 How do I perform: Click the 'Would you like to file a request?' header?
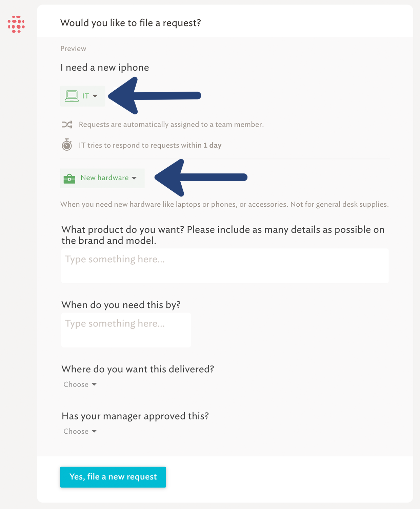[x=131, y=23]
